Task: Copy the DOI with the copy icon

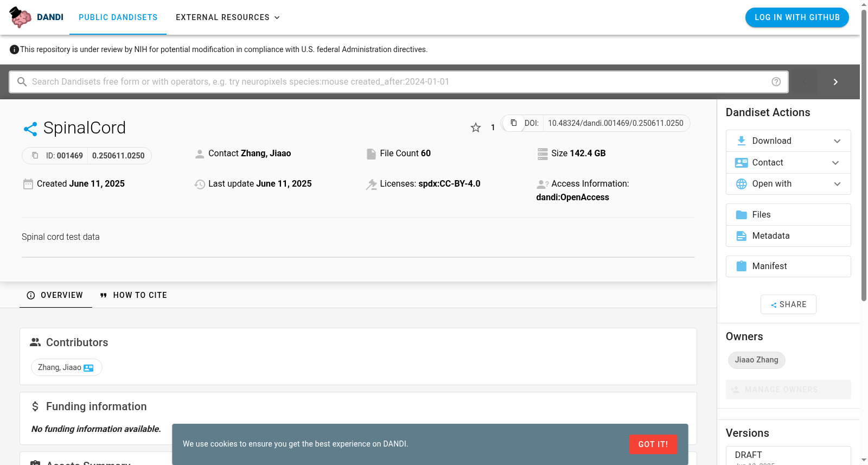Action: 513,123
